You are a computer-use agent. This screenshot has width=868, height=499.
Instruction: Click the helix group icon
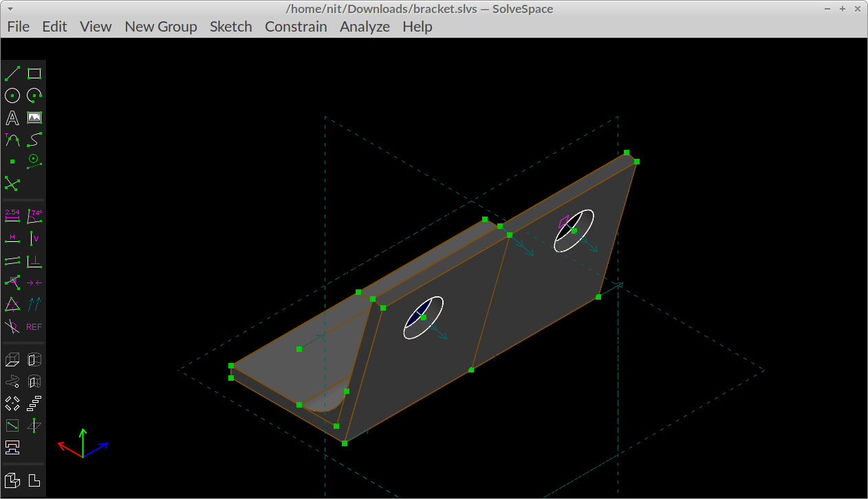12,381
